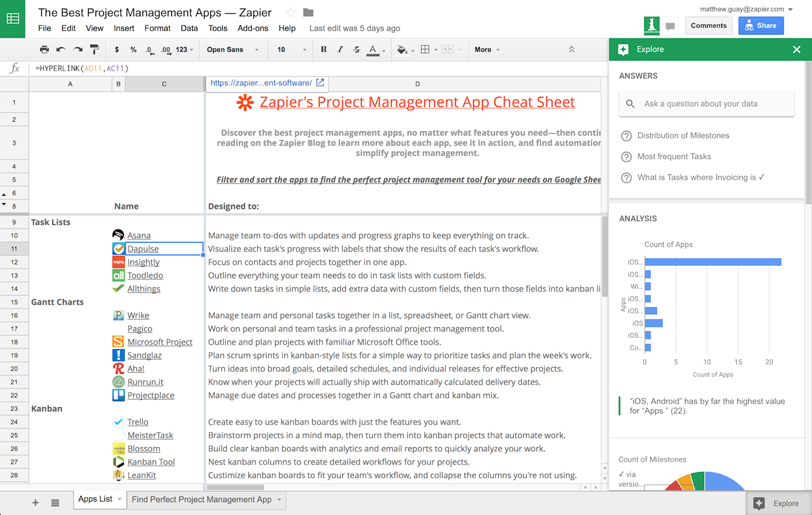The width and height of the screenshot is (812, 515).
Task: Expand hidden rows using the arrow at row 6
Action: [4, 194]
